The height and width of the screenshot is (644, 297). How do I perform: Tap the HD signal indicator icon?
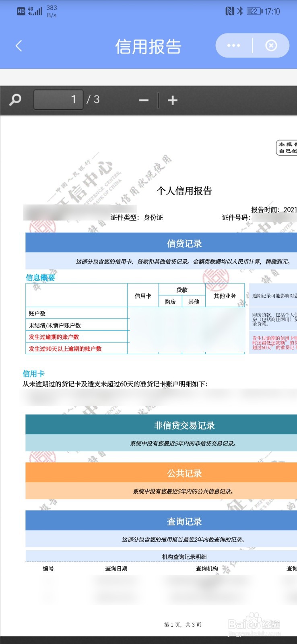[21, 12]
